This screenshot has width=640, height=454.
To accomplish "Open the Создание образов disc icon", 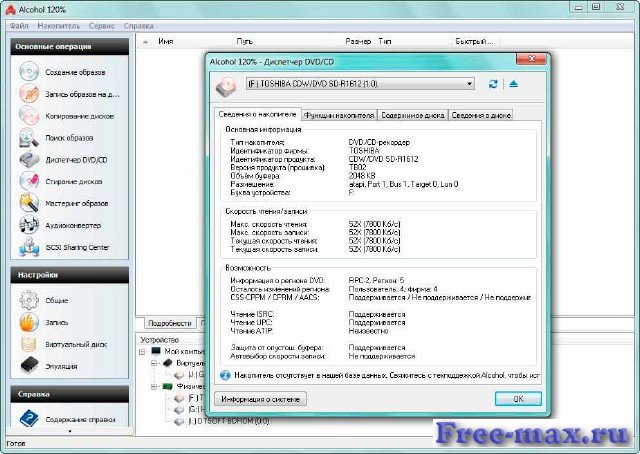I will (x=29, y=71).
